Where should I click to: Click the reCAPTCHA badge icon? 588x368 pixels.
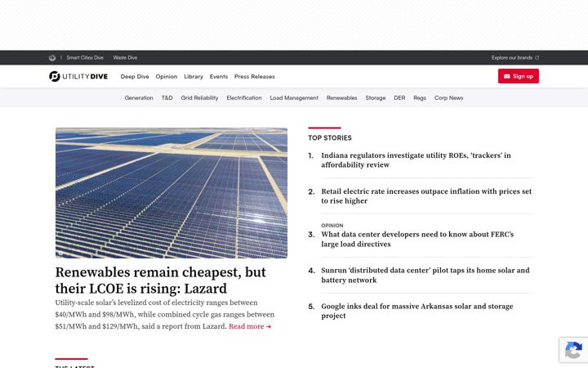(x=573, y=350)
